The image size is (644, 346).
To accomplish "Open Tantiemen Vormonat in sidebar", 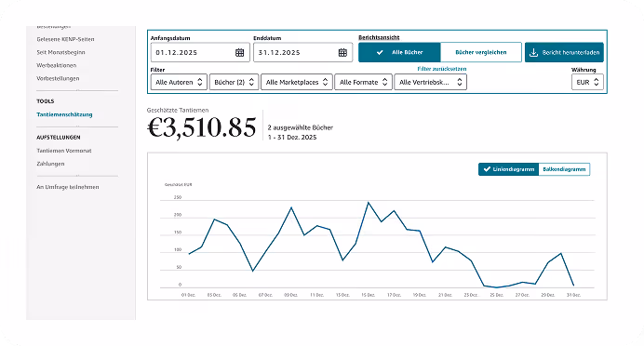I will click(x=64, y=151).
